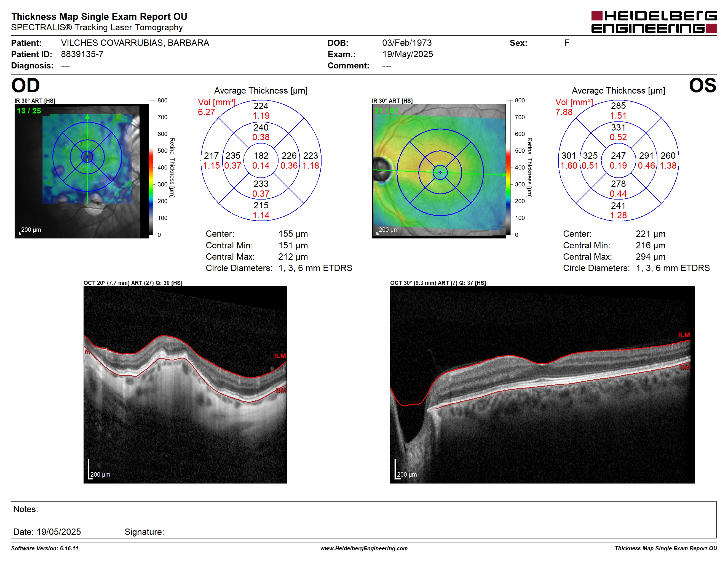Click OD outer inferior thickness 215
The image size is (728, 563).
(261, 205)
